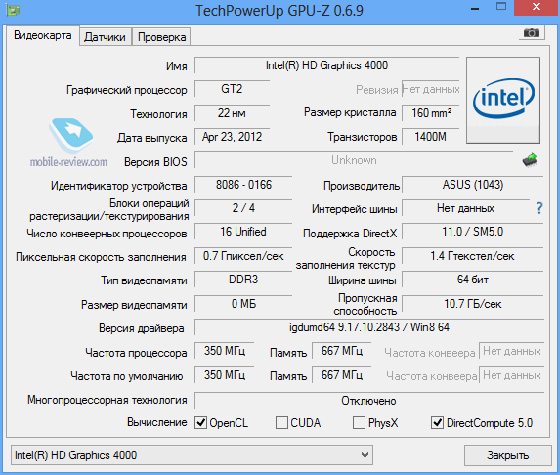Maximize the GPU-Z window

(x=501, y=7)
